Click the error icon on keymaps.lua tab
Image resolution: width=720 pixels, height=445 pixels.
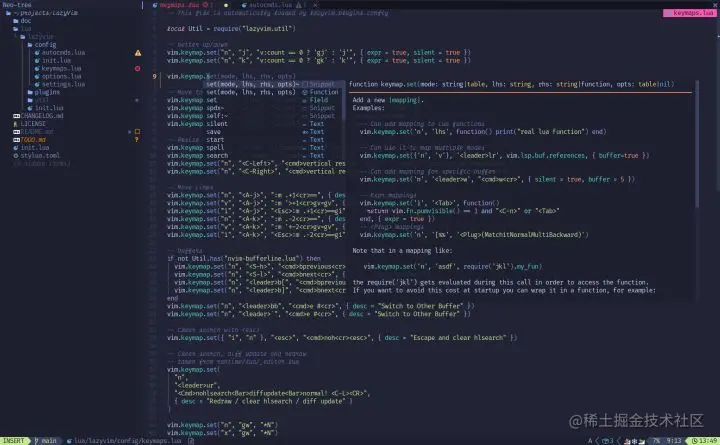tap(205, 5)
